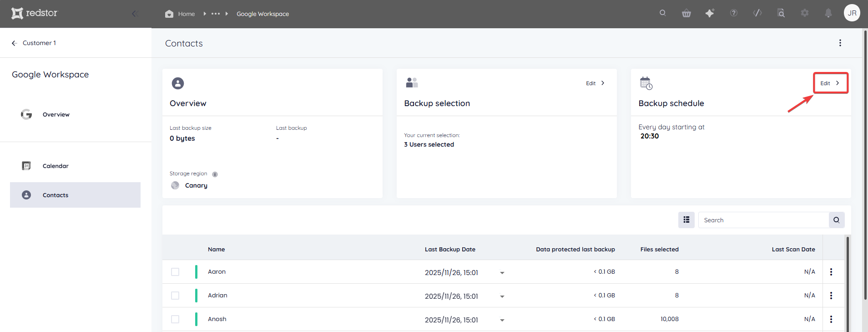The image size is (868, 332).
Task: Click the Overview card person icon
Action: (178, 83)
